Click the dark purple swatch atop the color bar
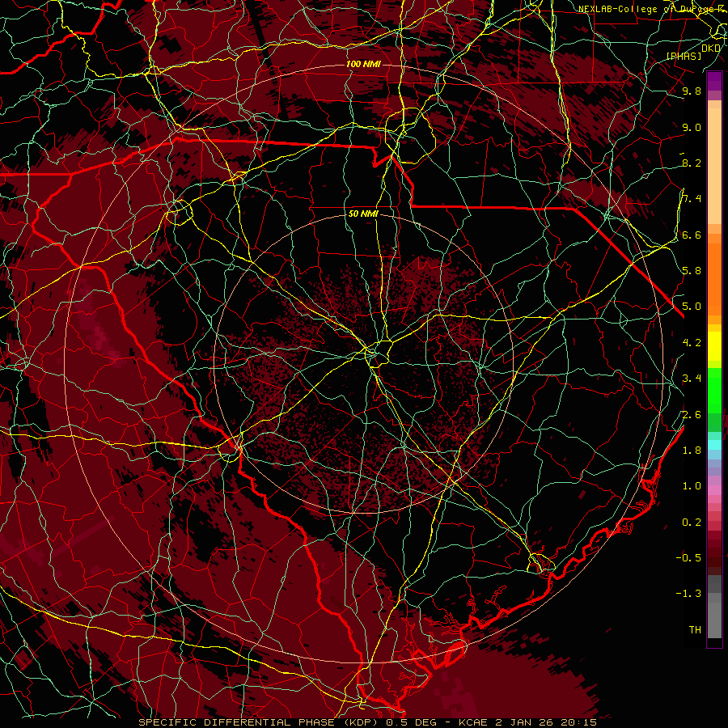Image resolution: width=728 pixels, height=728 pixels. [x=714, y=78]
